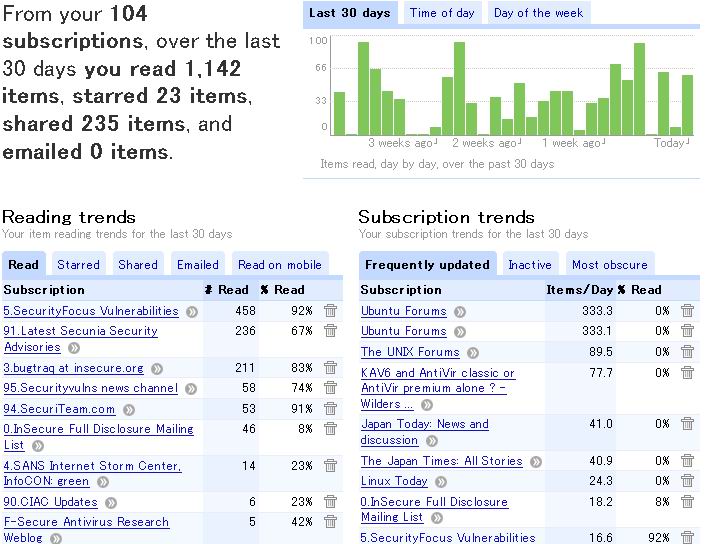Click the '458' read count cell
This screenshot has width=714, height=544.
click(x=245, y=311)
